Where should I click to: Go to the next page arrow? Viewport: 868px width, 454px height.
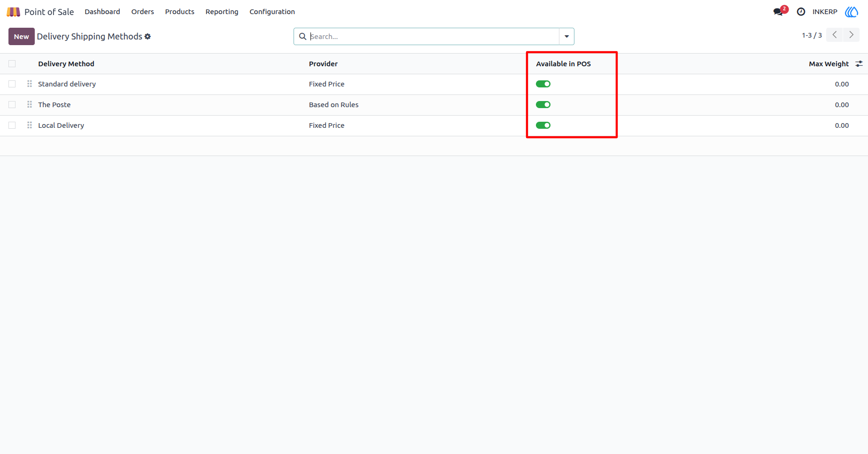(x=851, y=35)
